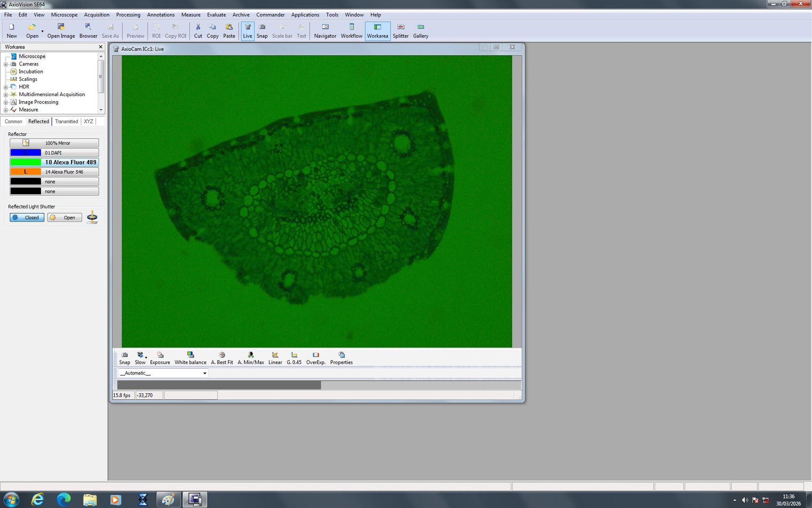The height and width of the screenshot is (508, 812).
Task: Select the 14 Alexa Fluor 546 reflector
Action: click(x=54, y=172)
